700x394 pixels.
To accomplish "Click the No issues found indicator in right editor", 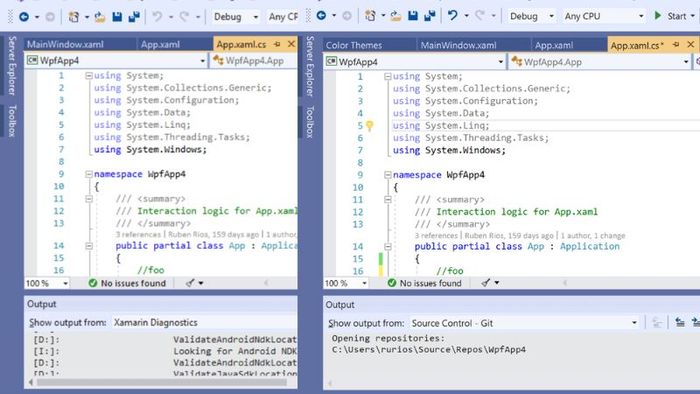I will tap(425, 283).
